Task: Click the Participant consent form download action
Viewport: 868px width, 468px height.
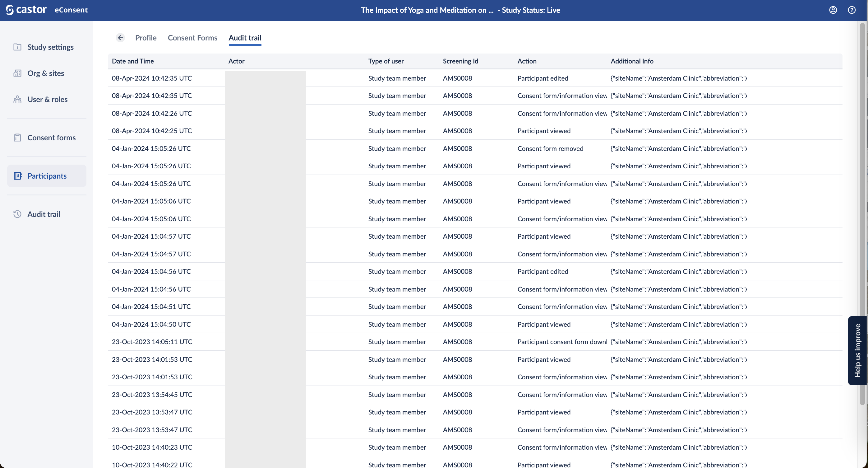Action: pyautogui.click(x=562, y=342)
